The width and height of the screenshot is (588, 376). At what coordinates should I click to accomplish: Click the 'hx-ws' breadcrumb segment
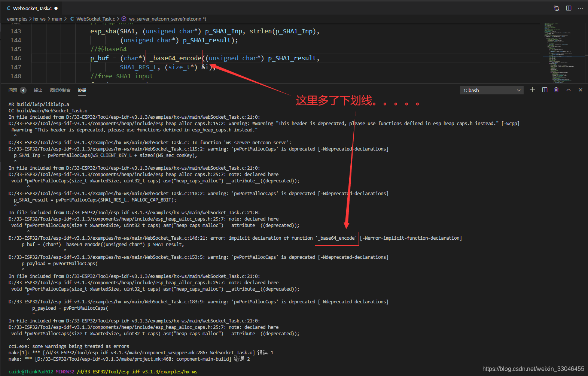click(x=39, y=19)
